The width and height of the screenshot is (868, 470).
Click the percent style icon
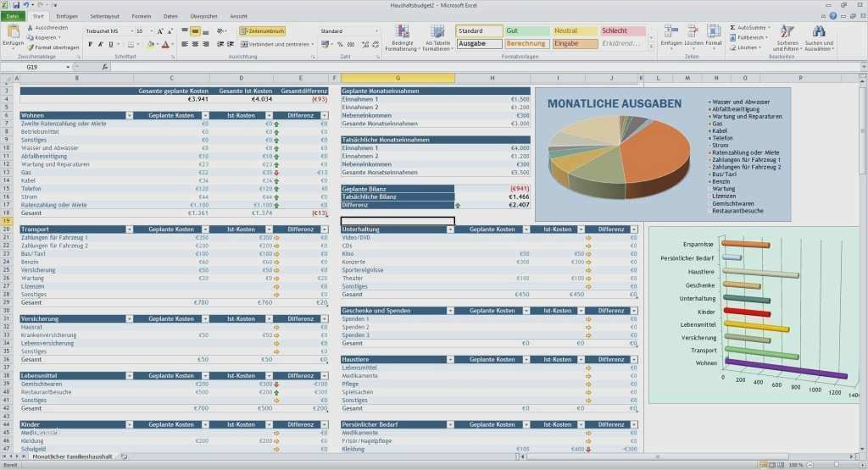tap(340, 44)
